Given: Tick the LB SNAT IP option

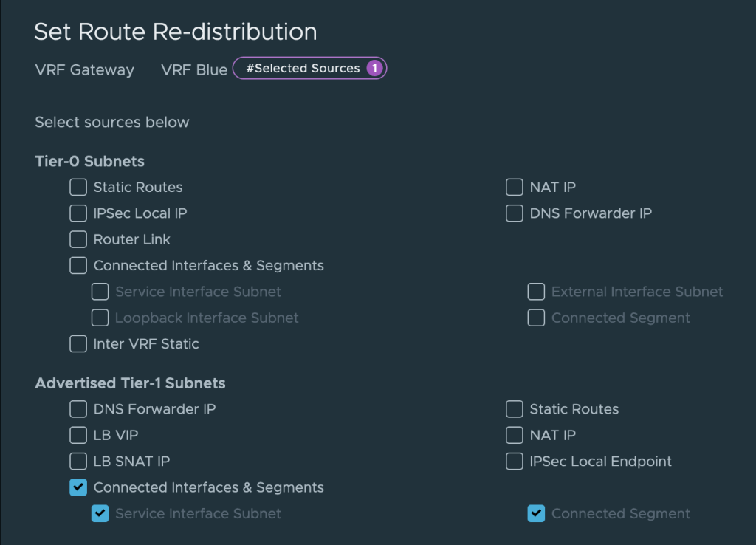Looking at the screenshot, I should click(78, 462).
